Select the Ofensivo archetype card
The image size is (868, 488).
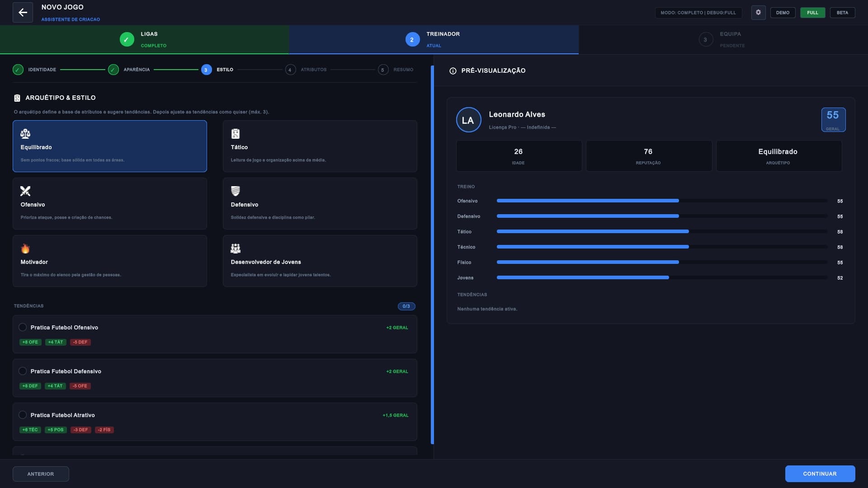110,203
